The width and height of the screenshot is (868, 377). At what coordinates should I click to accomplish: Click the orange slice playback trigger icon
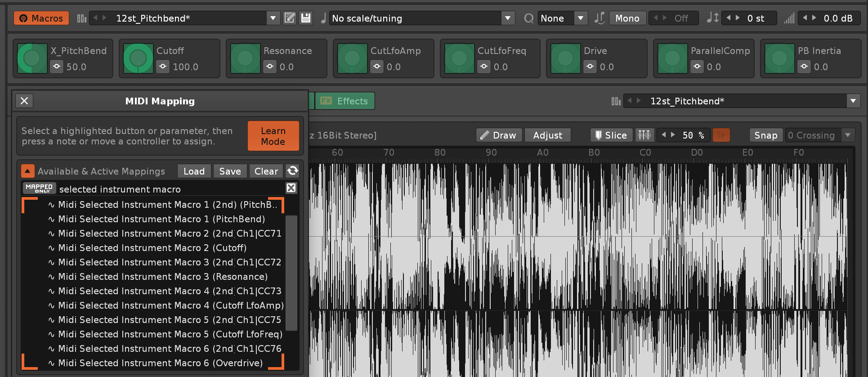click(721, 135)
